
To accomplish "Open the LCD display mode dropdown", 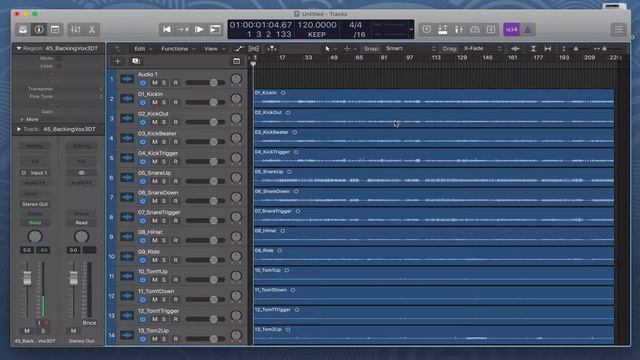I will tap(411, 29).
